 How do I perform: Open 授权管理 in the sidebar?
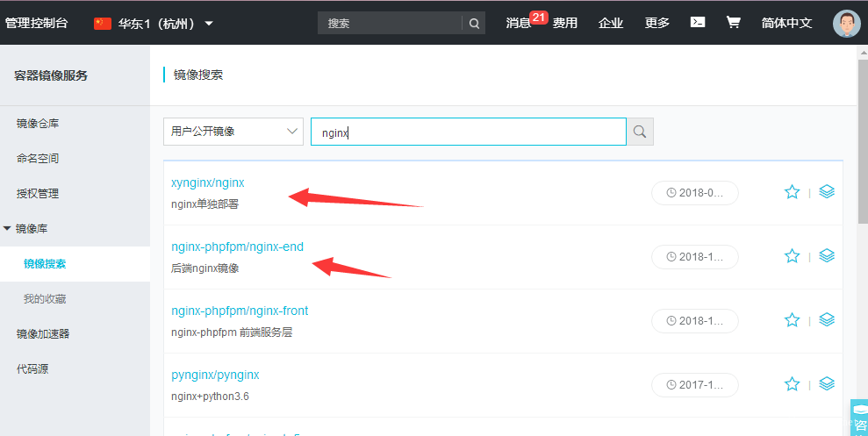click(x=38, y=194)
